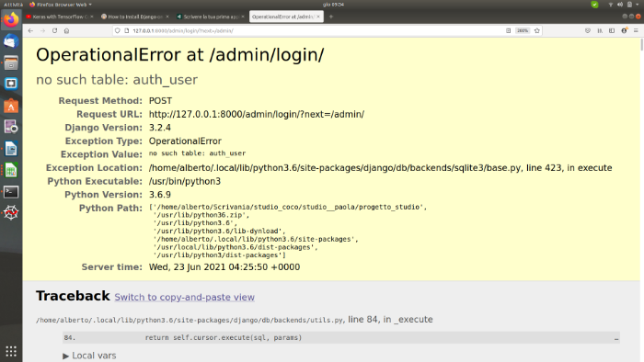Viewport: 644px width, 362px height.
Task: Open Firefox Browser Web application menu
Action: point(61,5)
